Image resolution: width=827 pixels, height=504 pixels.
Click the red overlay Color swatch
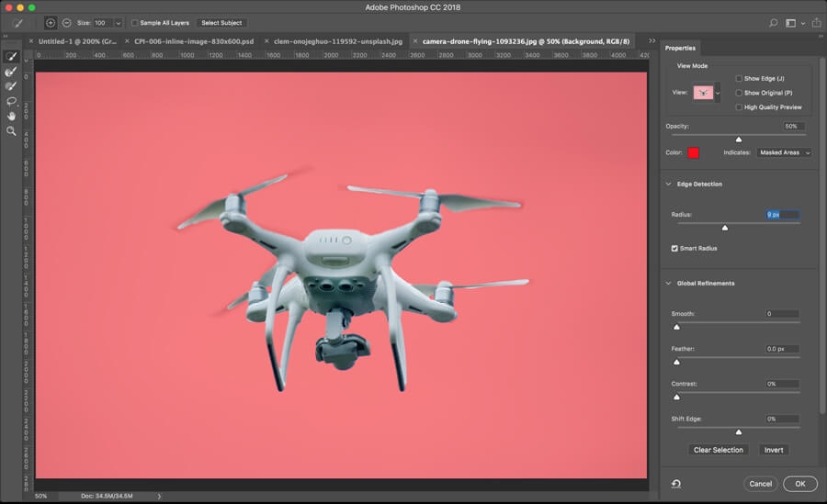point(693,152)
